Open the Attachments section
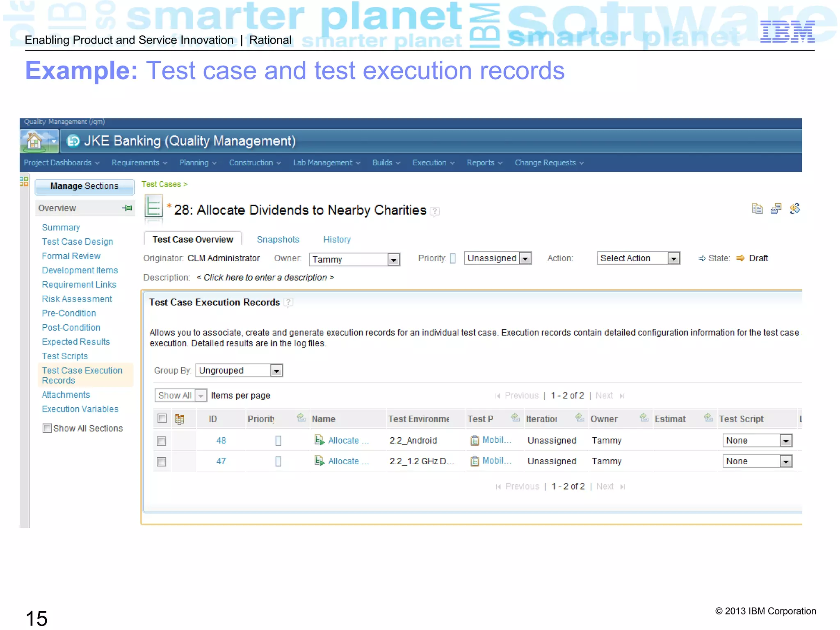Image resolution: width=840 pixels, height=630 pixels. pos(66,395)
